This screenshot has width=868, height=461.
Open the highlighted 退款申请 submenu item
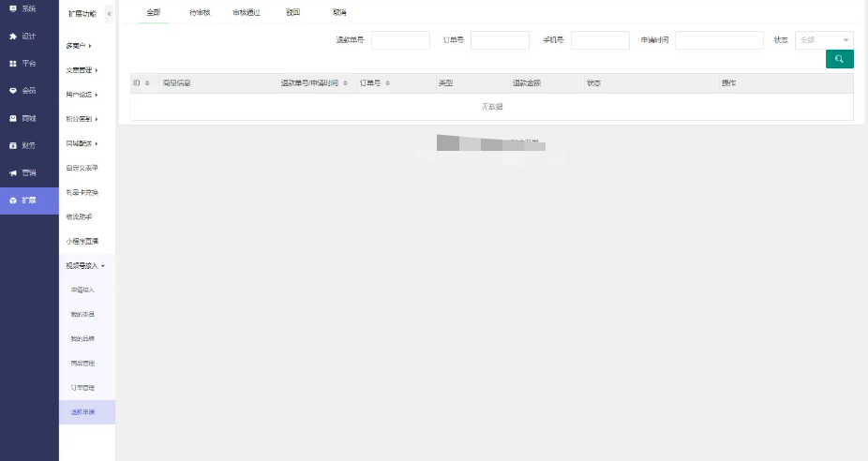coord(87,412)
